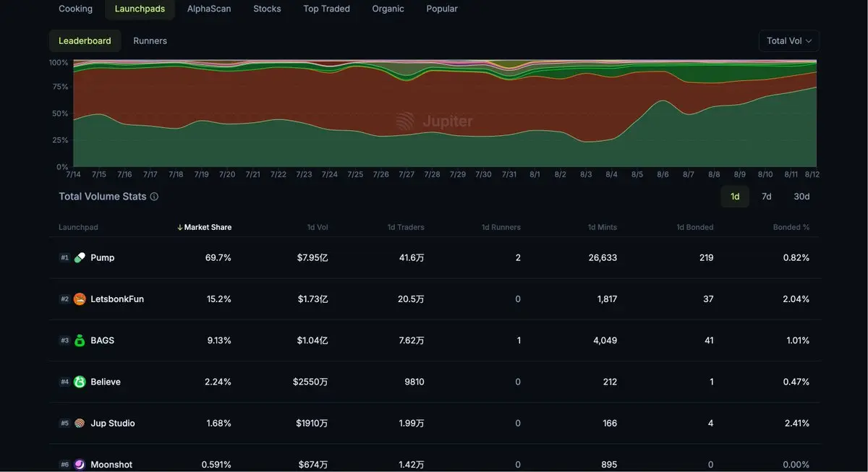Click the 8/5 date on chart axis
The image size is (868, 472).
(x=637, y=175)
